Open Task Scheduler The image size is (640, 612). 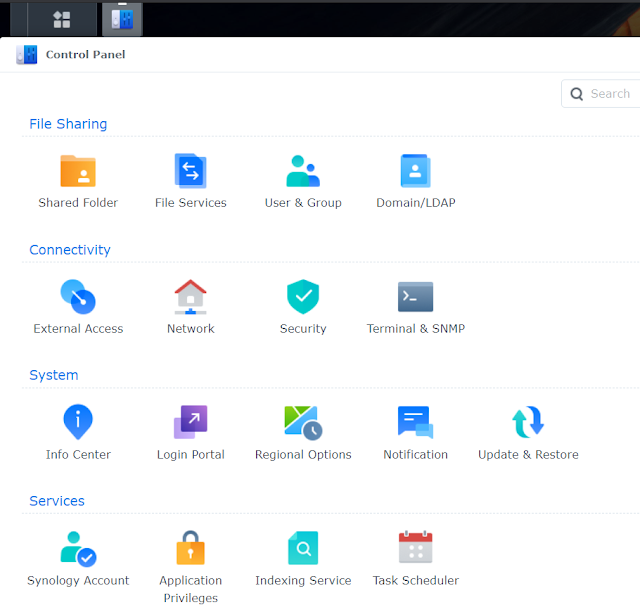(416, 559)
